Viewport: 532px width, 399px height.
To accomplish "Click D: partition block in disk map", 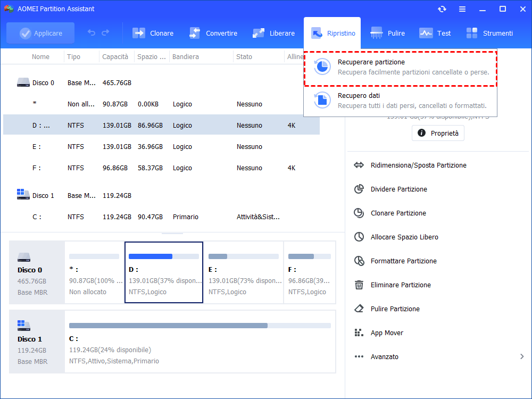I will (x=164, y=272).
